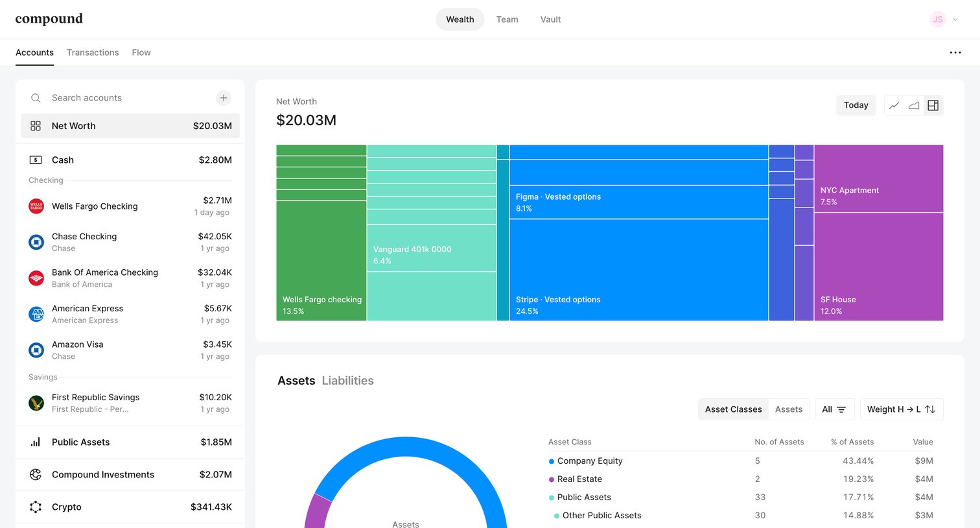Open the JS user avatar
Image resolution: width=980 pixels, height=528 pixels.
937,19
